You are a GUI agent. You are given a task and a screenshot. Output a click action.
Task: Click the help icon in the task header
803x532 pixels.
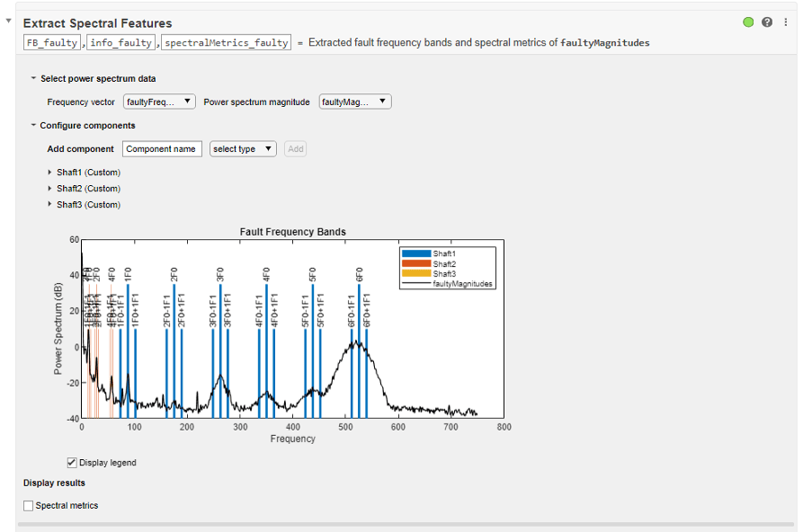[x=767, y=22]
